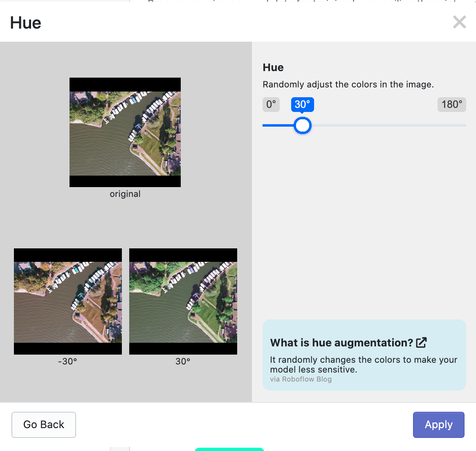Click the hue augmentation info panel
This screenshot has height=451, width=476.
pyautogui.click(x=364, y=355)
